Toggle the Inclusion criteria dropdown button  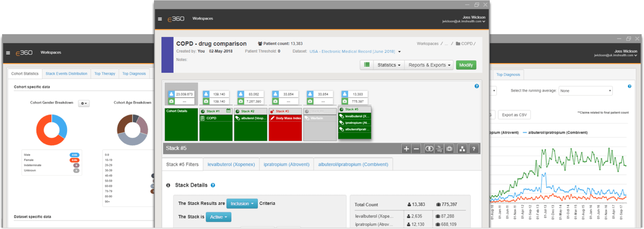coord(242,203)
